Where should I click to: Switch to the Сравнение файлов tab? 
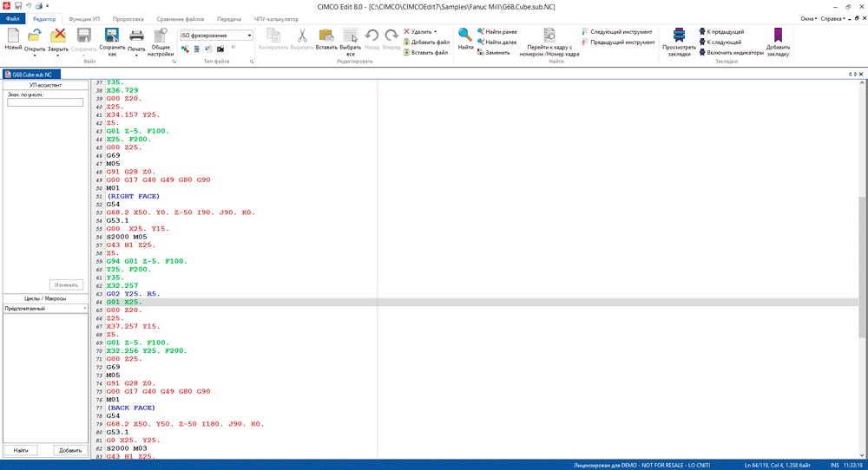coord(180,19)
